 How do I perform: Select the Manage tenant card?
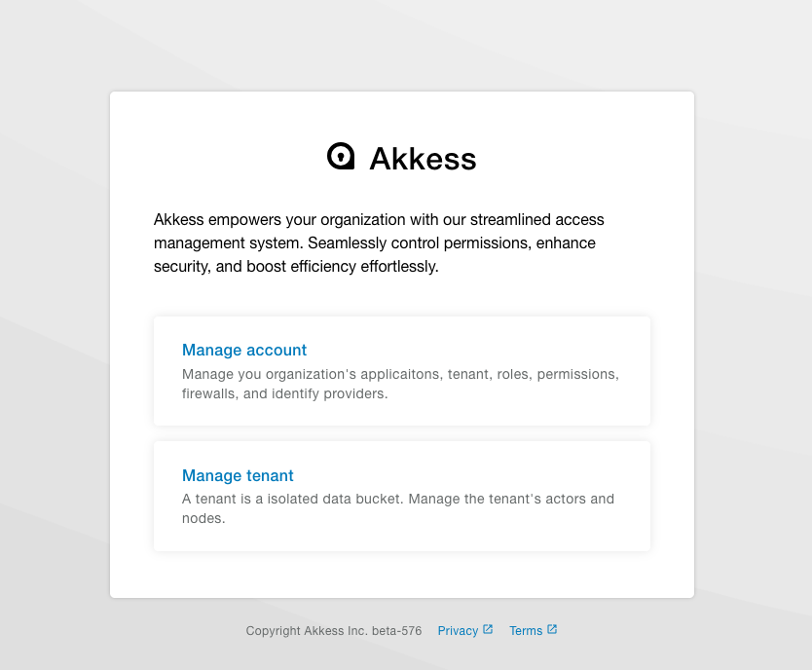[402, 496]
